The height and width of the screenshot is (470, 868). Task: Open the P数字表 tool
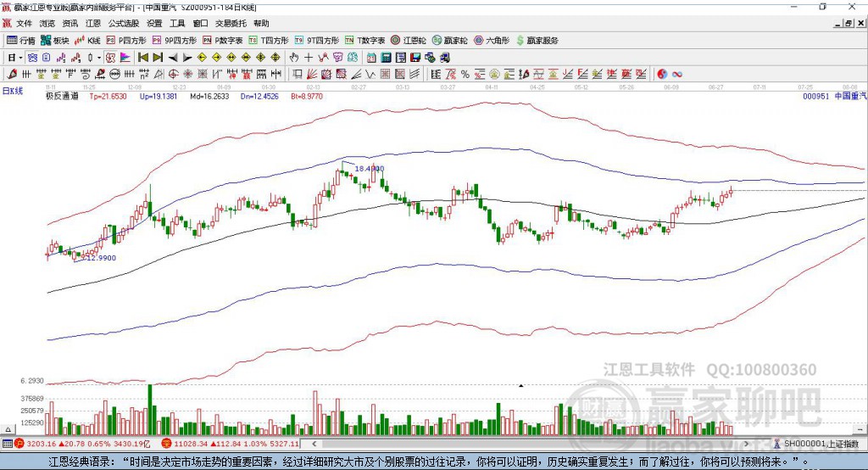click(223, 41)
